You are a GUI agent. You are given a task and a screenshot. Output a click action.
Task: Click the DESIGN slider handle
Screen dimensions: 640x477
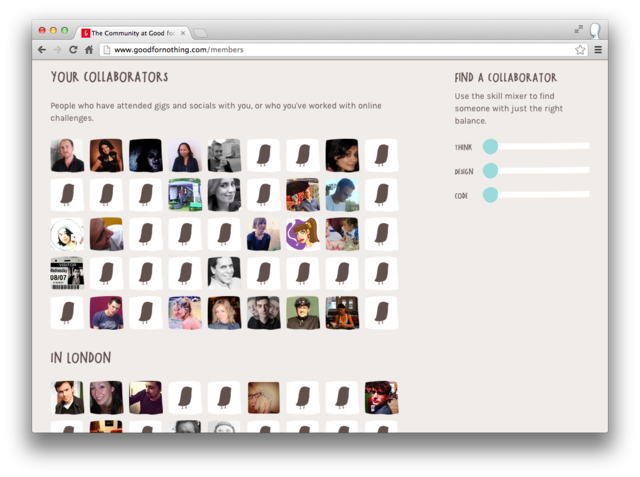490,171
